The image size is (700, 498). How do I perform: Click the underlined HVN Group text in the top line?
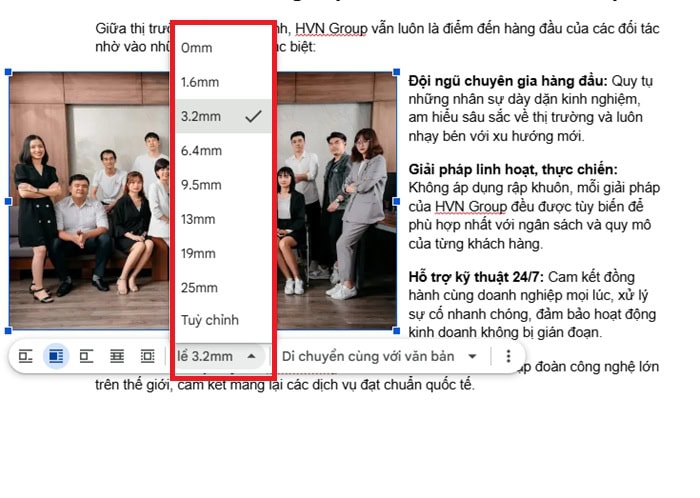pos(331,29)
